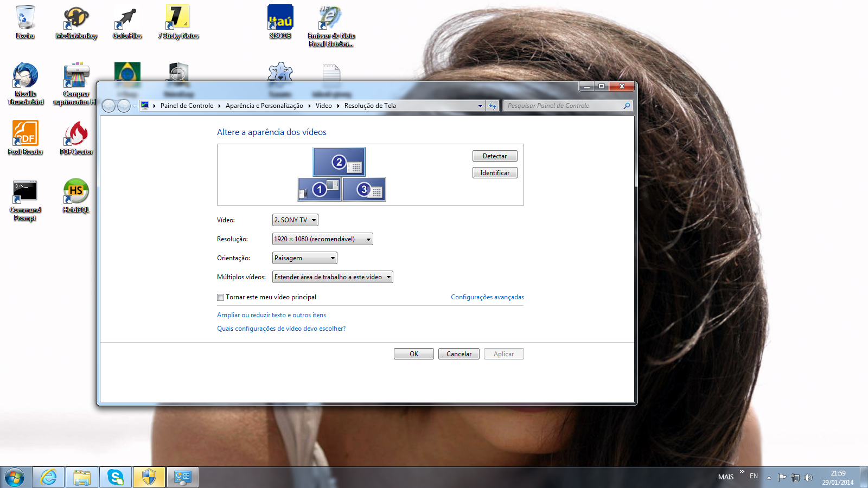The width and height of the screenshot is (868, 488).
Task: Show hidden tray icons arrow
Action: coord(769,478)
